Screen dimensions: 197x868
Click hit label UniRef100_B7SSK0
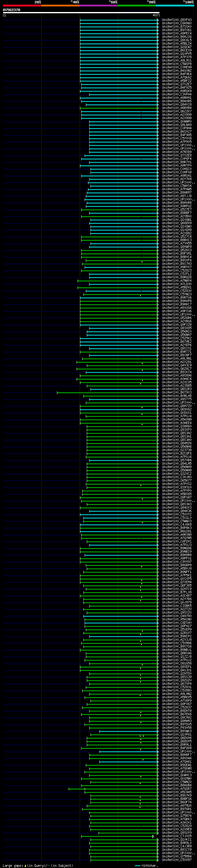coord(177,26)
